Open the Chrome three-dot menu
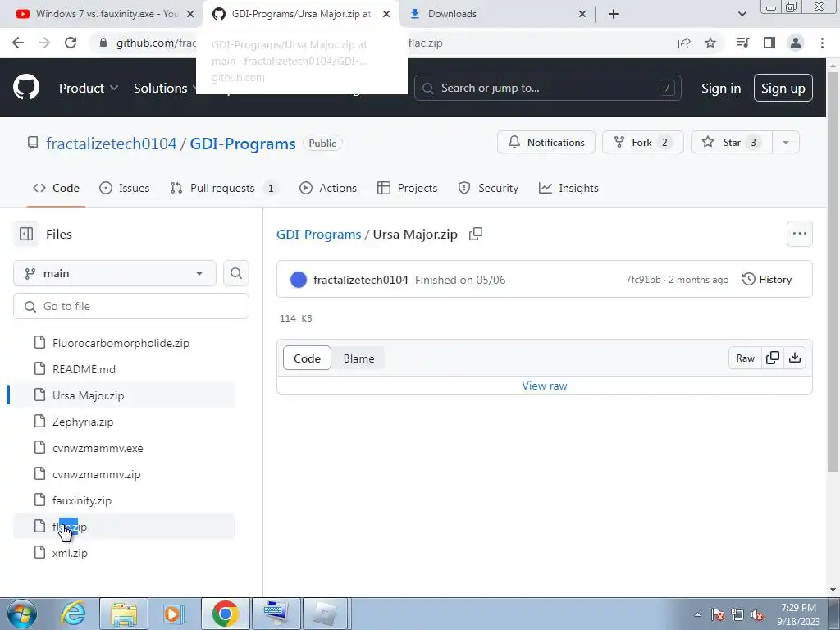 822,43
